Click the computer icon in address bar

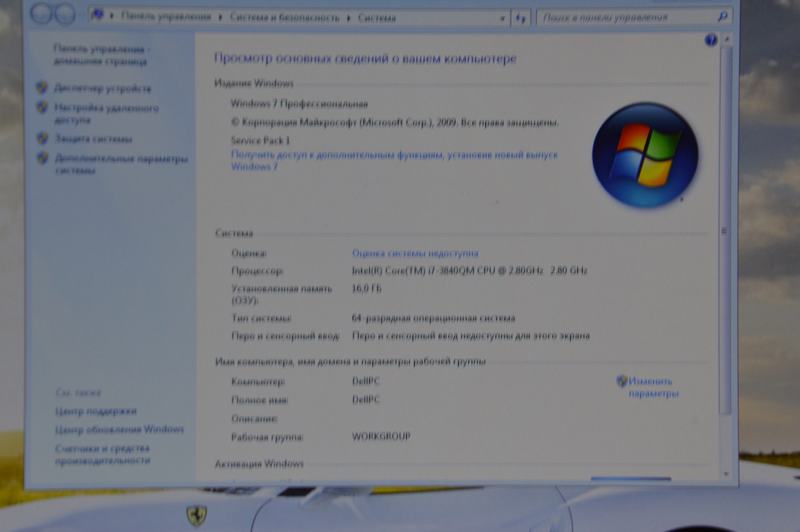tap(98, 15)
